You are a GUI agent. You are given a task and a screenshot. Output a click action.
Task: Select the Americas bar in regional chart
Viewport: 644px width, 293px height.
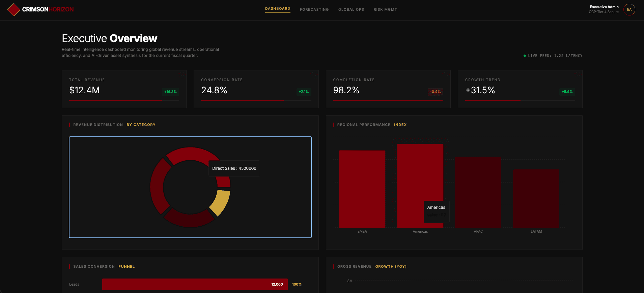(420, 186)
